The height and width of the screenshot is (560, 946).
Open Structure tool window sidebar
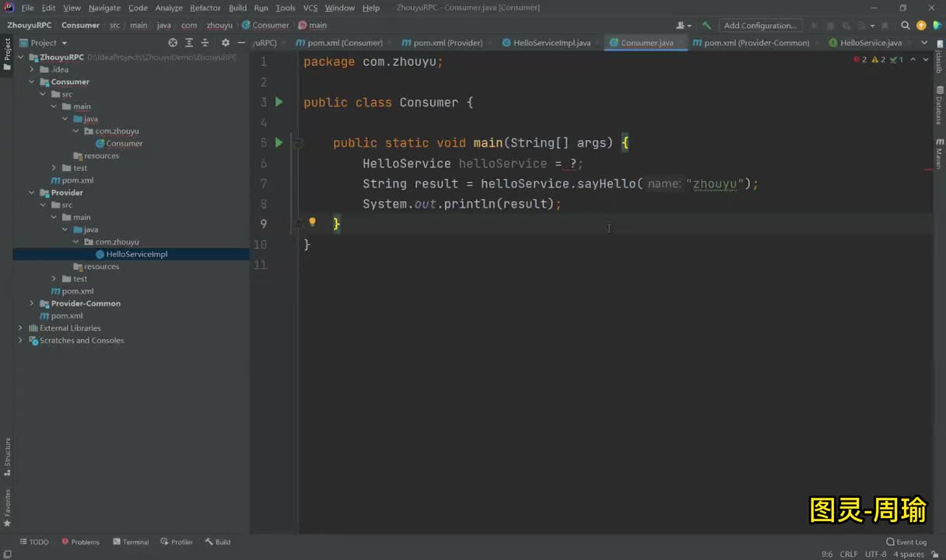pos(7,457)
